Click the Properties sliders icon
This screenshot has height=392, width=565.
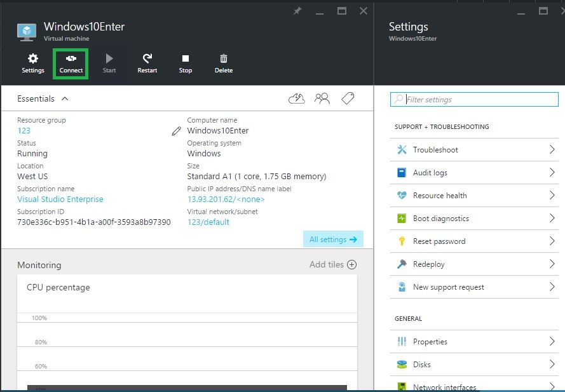[x=402, y=341]
